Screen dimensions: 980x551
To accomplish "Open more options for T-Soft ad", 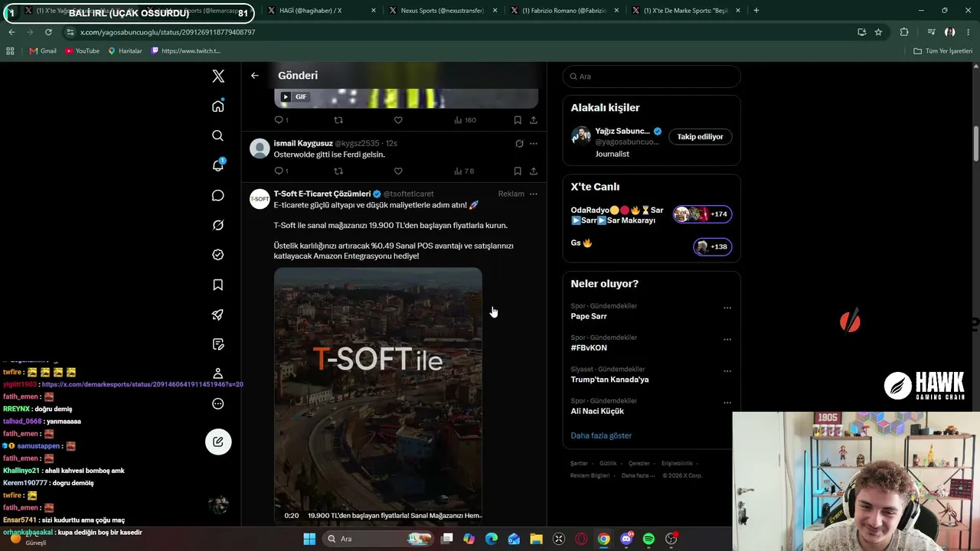I will 534,194.
